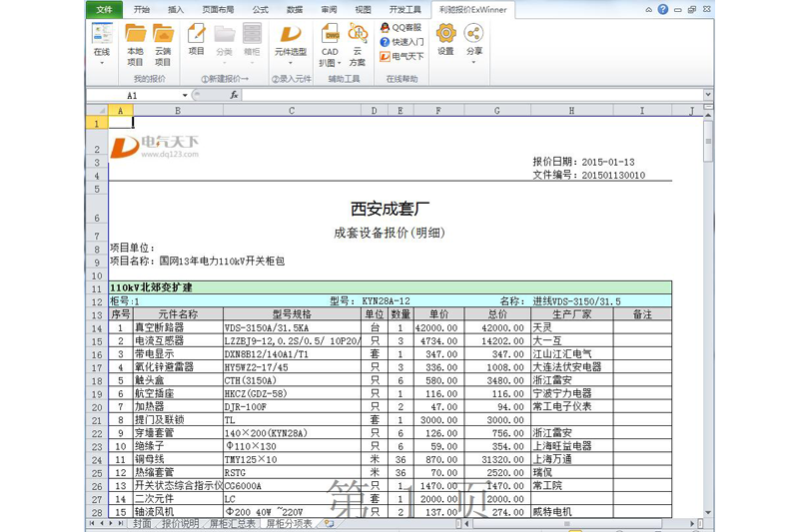799x532 pixels.
Task: Select the 屏柜汇总表 sheet tab
Action: [x=232, y=524]
